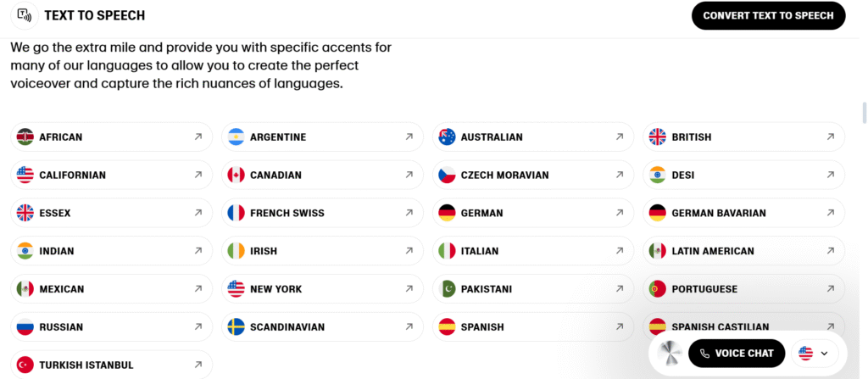Click the Swedish flag icon beside Scandinavian
This screenshot has width=868, height=379.
tap(236, 327)
